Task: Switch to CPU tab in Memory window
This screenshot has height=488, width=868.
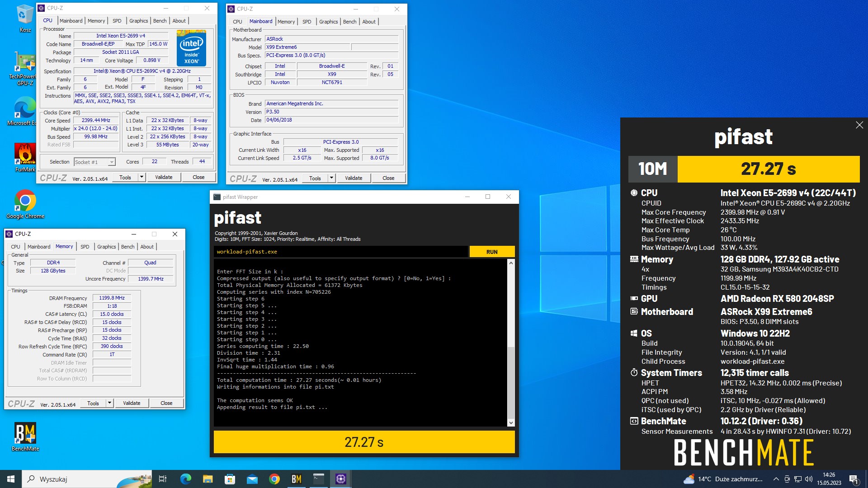Action: pos(15,247)
